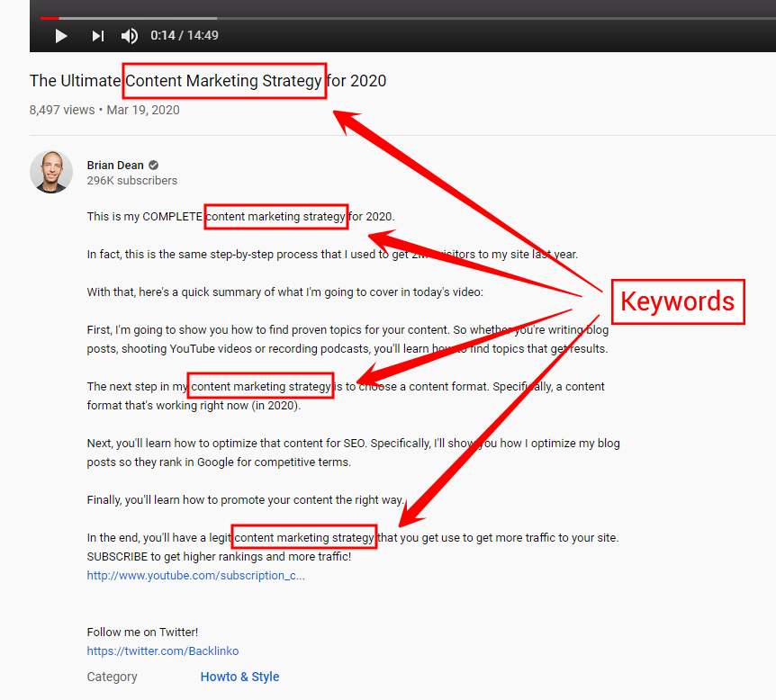
Task: Skip to the next video
Action: pos(97,36)
